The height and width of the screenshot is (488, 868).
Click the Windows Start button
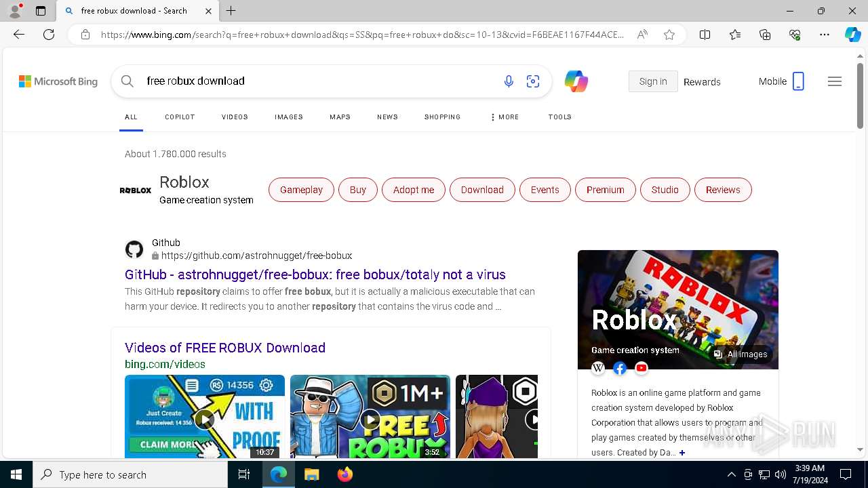[16, 474]
